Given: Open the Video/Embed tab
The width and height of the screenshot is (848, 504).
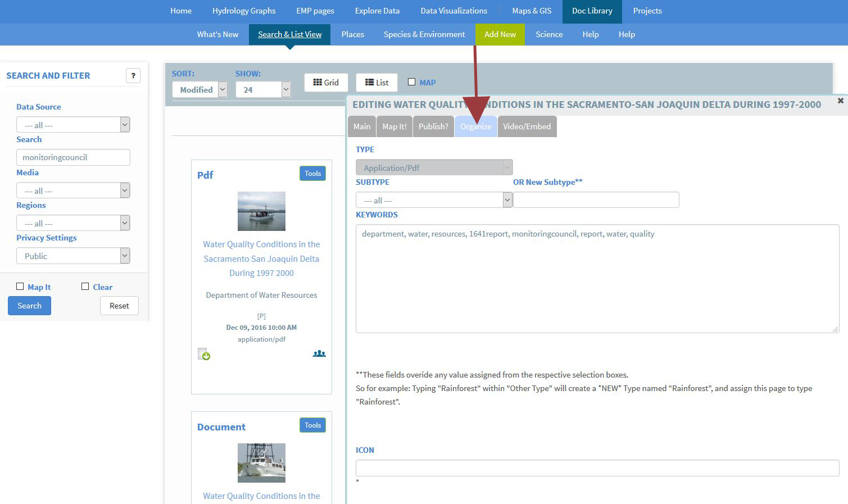Looking at the screenshot, I should click(x=527, y=126).
